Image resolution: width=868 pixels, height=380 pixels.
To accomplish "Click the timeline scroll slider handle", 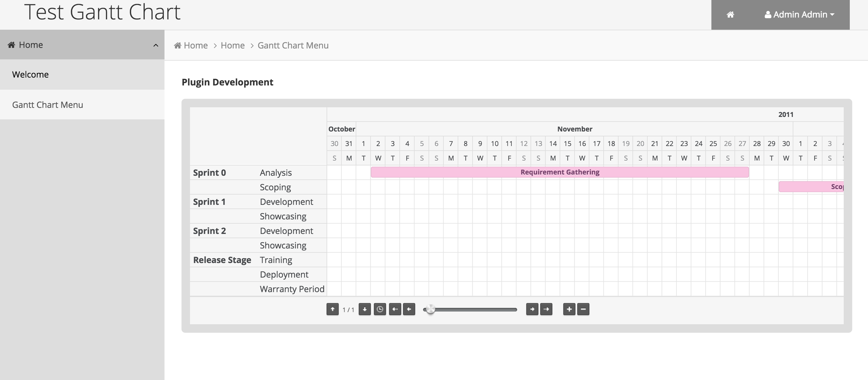I will (430, 309).
